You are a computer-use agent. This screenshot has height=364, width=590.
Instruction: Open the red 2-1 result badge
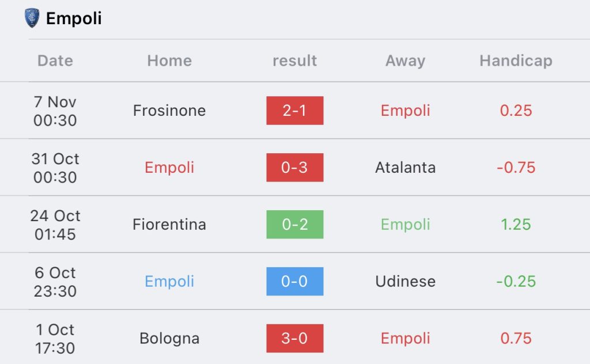[294, 111]
